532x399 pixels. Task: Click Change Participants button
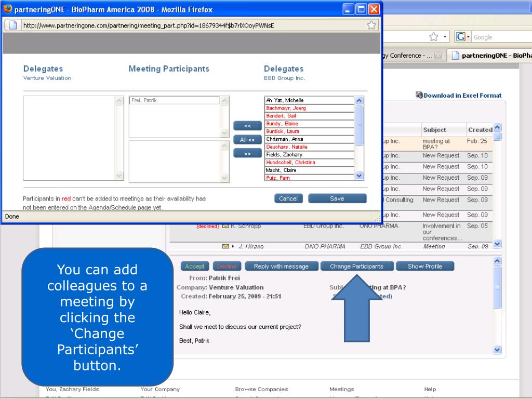[x=356, y=267]
